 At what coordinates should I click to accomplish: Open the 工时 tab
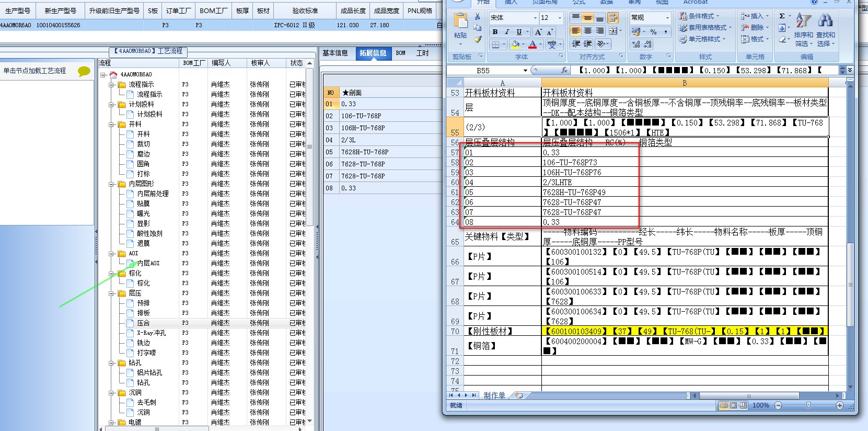click(x=423, y=53)
